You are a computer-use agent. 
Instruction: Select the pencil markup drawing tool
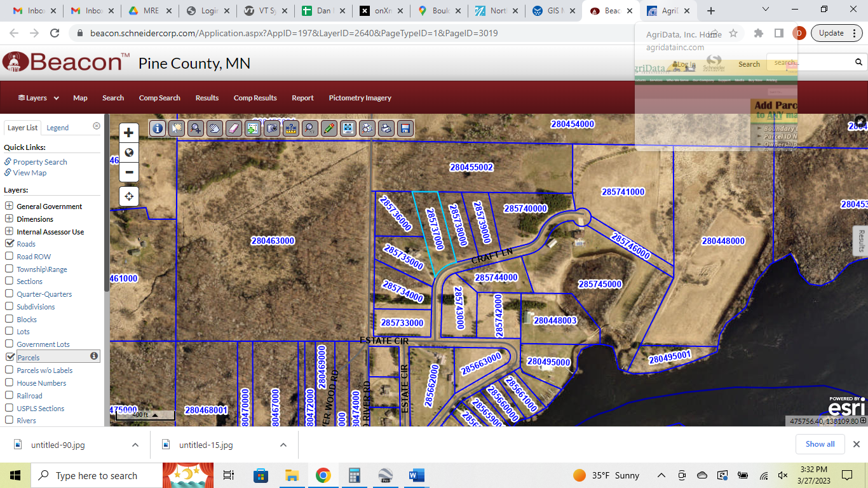click(329, 128)
